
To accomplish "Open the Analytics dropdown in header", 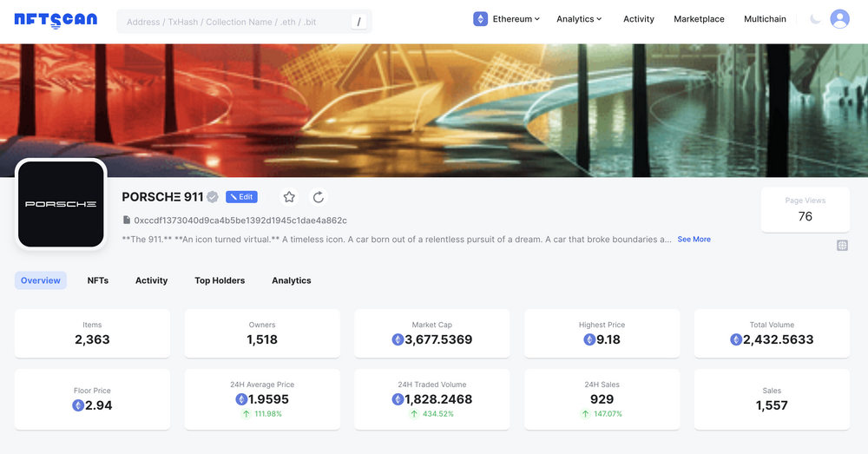I will pos(579,19).
